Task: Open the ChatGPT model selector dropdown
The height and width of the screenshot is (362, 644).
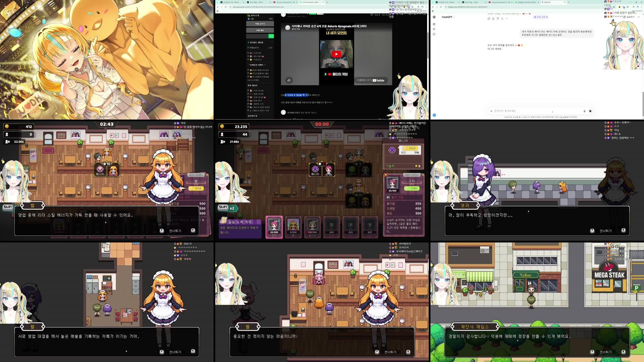Action: tap(448, 17)
